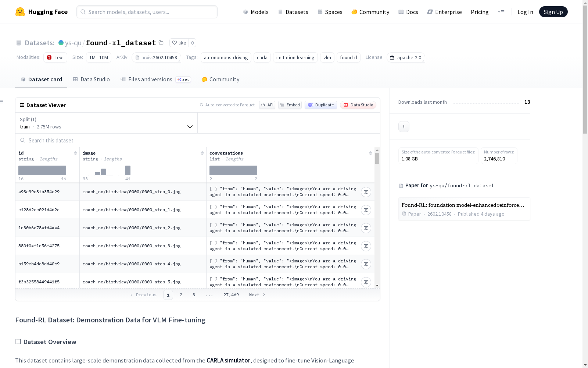Switch to the Dataset card tab

(41, 79)
